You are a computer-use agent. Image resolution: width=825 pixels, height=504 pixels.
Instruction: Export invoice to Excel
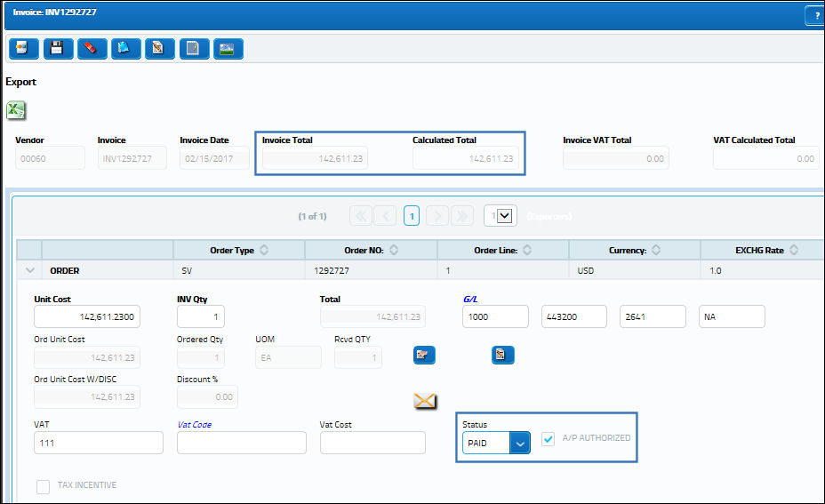16,110
